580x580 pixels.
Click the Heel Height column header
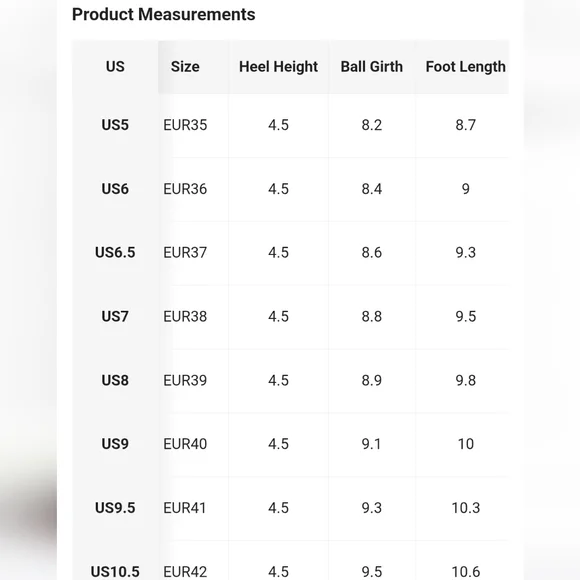click(278, 67)
